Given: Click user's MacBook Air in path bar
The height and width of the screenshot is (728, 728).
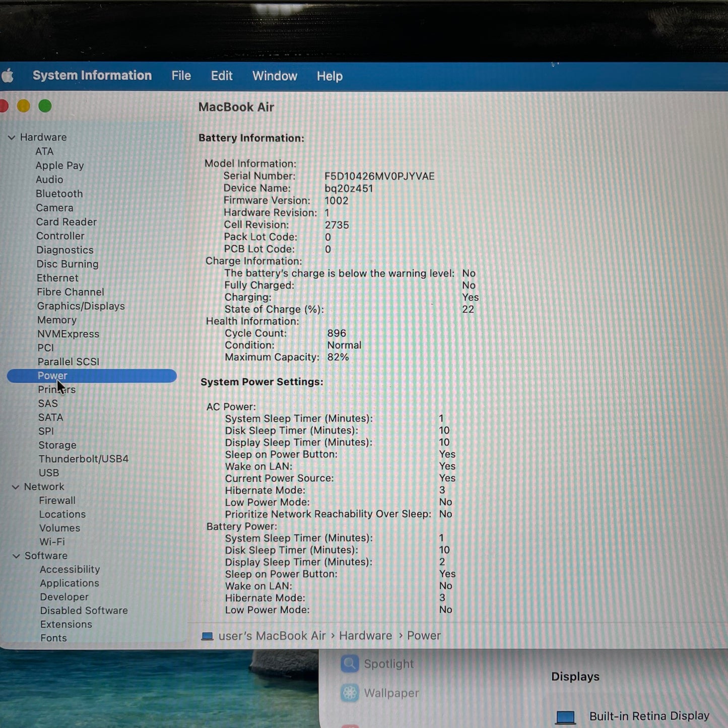Looking at the screenshot, I should pos(272,636).
